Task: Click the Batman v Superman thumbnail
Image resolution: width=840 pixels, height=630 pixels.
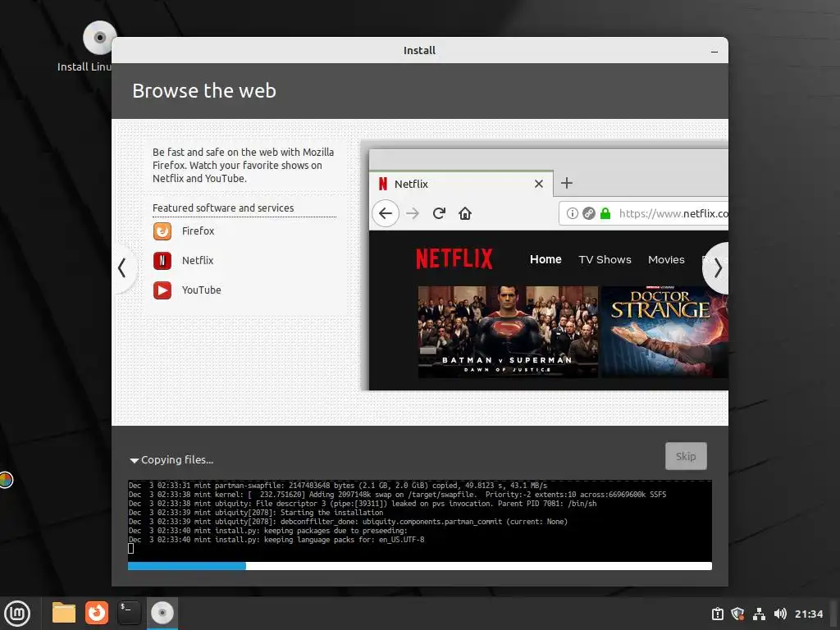Action: tap(507, 332)
